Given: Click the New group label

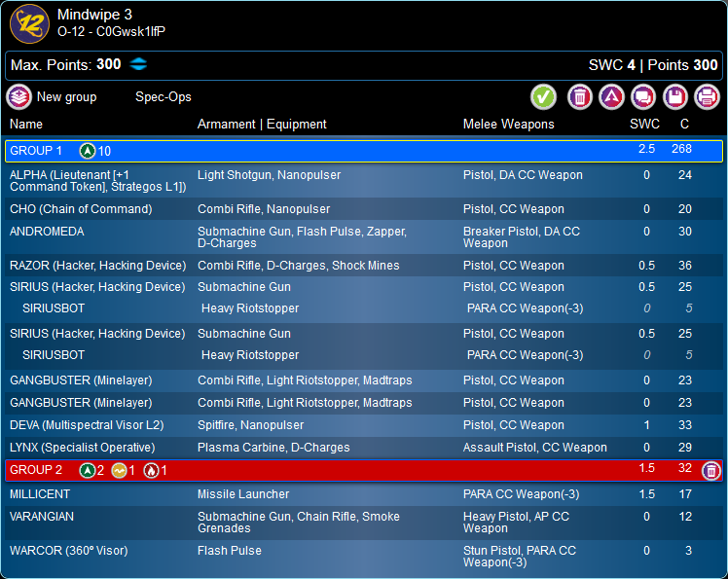Looking at the screenshot, I should coord(66,97).
